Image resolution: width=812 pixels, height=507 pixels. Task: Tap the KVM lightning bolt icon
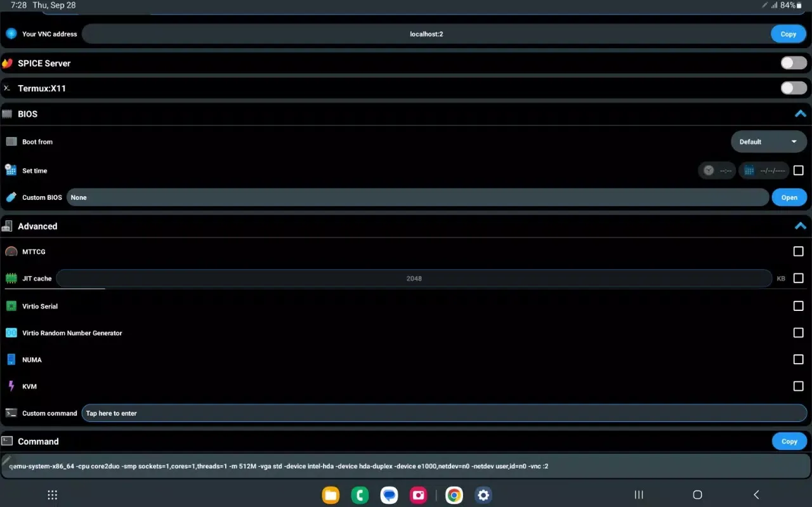click(11, 386)
